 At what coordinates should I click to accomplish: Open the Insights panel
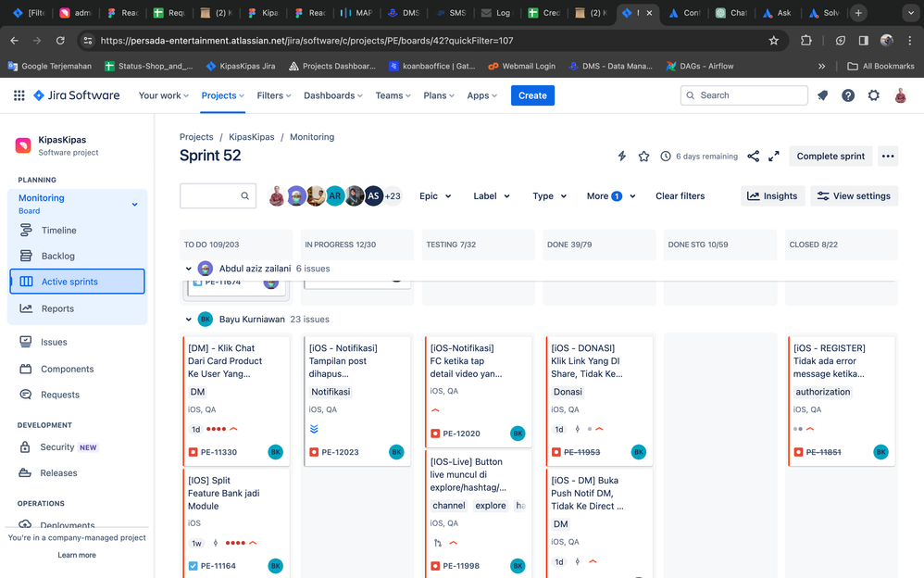click(772, 195)
